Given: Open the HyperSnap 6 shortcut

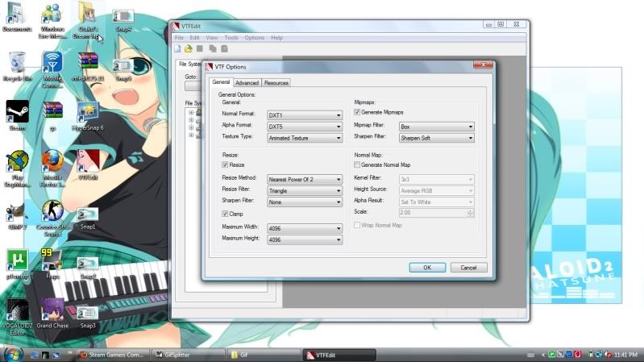Looking at the screenshot, I should tap(87, 112).
